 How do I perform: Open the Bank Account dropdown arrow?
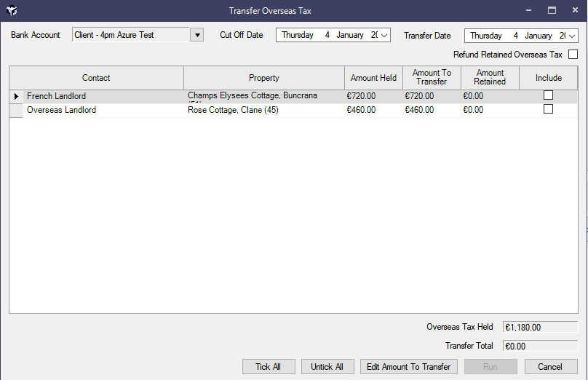point(196,35)
